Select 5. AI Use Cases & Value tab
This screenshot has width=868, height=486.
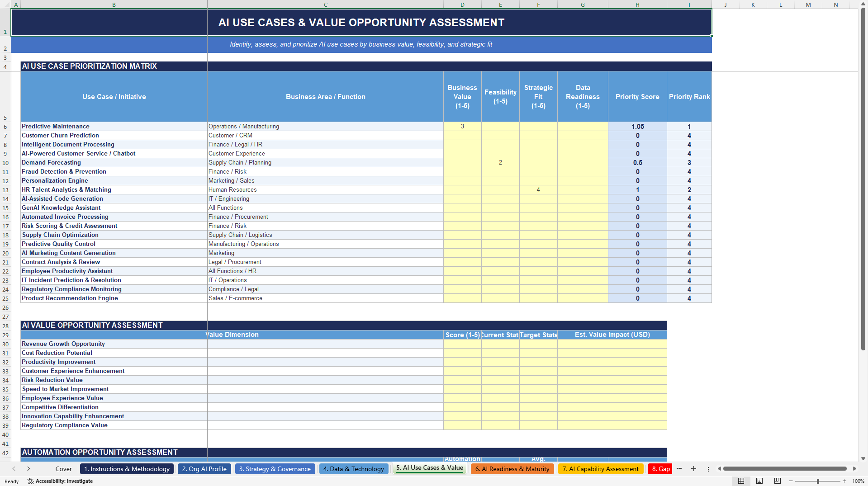click(x=430, y=468)
